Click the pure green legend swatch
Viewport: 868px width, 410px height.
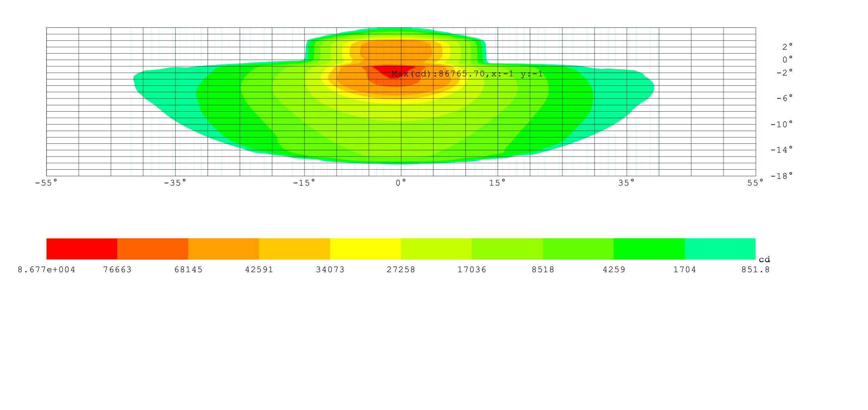click(649, 249)
